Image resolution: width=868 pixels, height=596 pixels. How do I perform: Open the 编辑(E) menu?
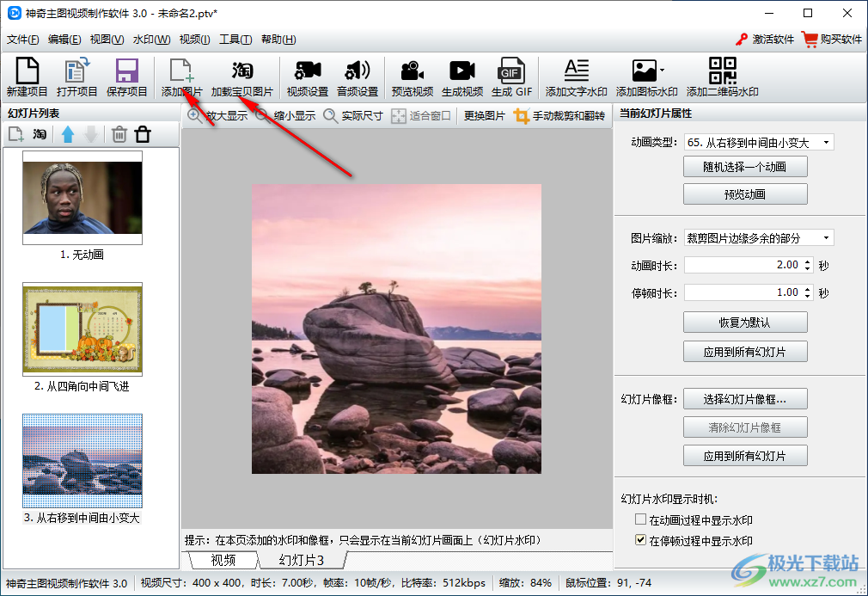pyautogui.click(x=64, y=40)
